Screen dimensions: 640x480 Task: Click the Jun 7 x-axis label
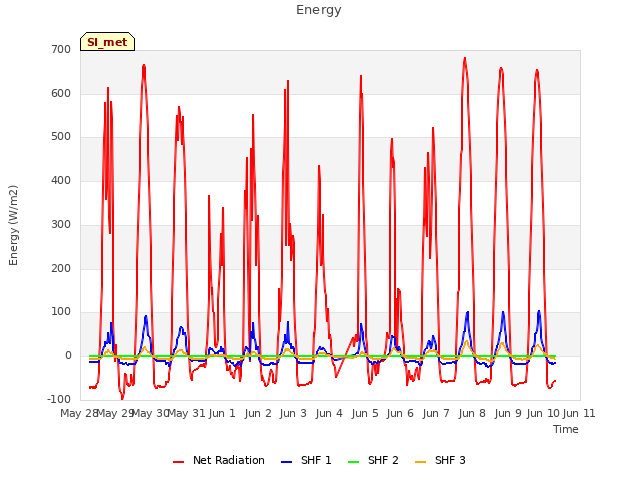tap(436, 413)
